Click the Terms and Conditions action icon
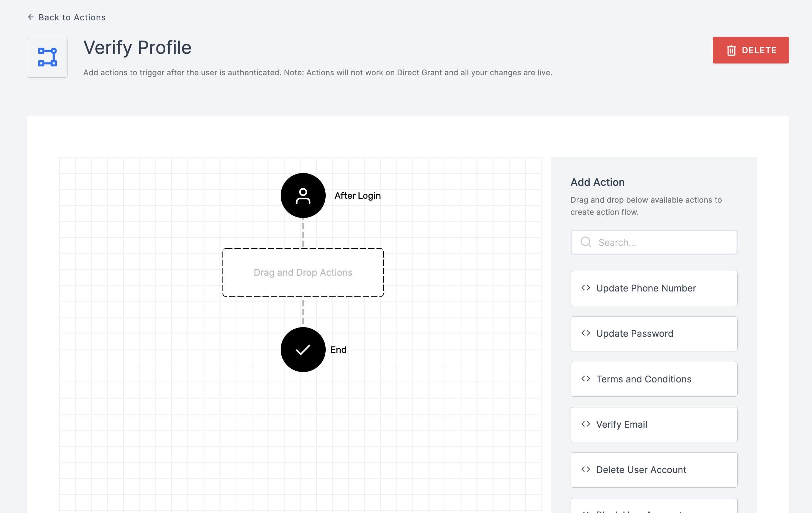 [x=586, y=379]
